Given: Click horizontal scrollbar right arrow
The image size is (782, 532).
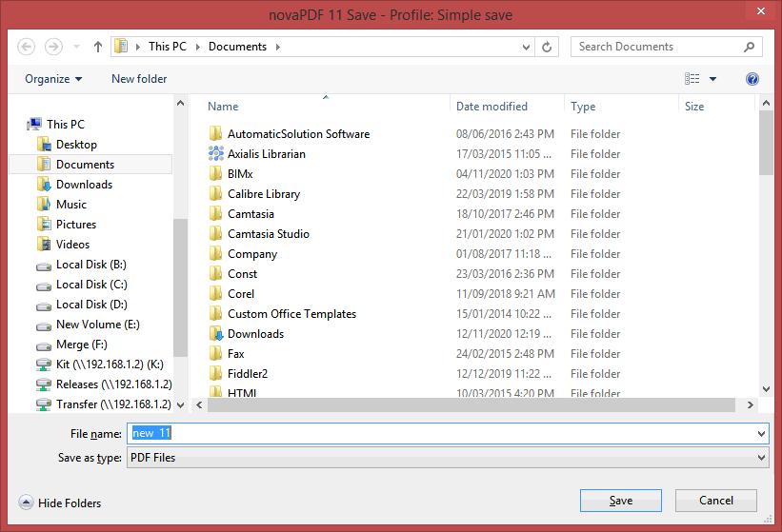Looking at the screenshot, I should tap(750, 405).
